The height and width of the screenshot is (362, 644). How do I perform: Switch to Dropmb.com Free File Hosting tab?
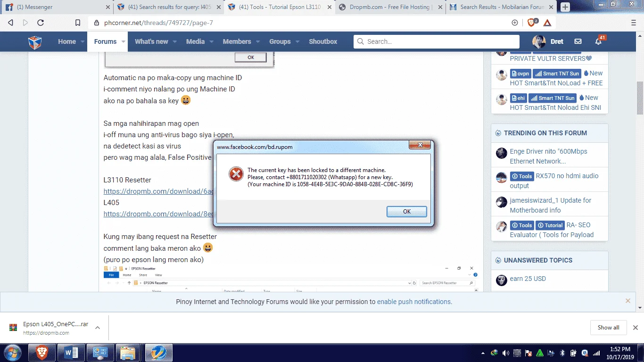pos(390,7)
